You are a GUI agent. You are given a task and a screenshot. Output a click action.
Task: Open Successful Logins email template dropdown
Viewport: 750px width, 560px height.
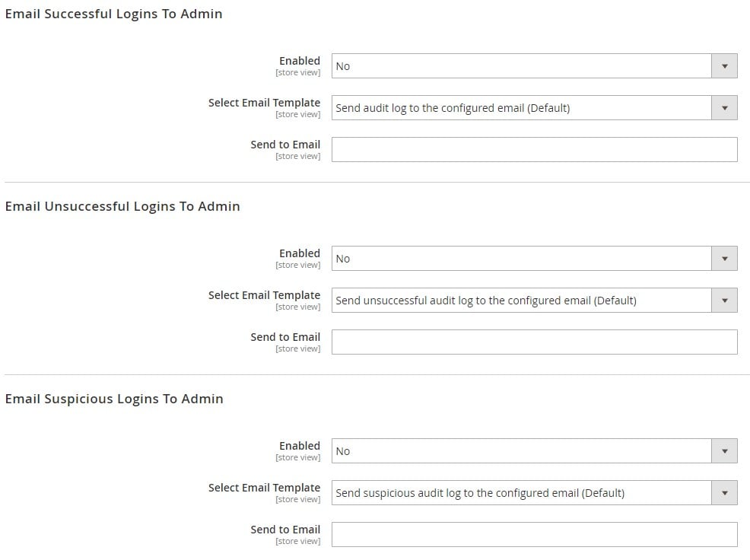point(534,108)
